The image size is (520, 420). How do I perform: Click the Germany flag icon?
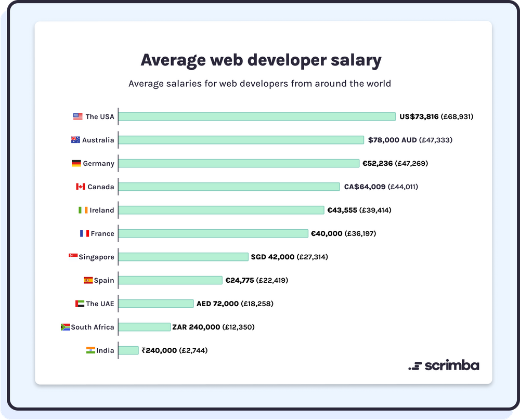coord(76,163)
